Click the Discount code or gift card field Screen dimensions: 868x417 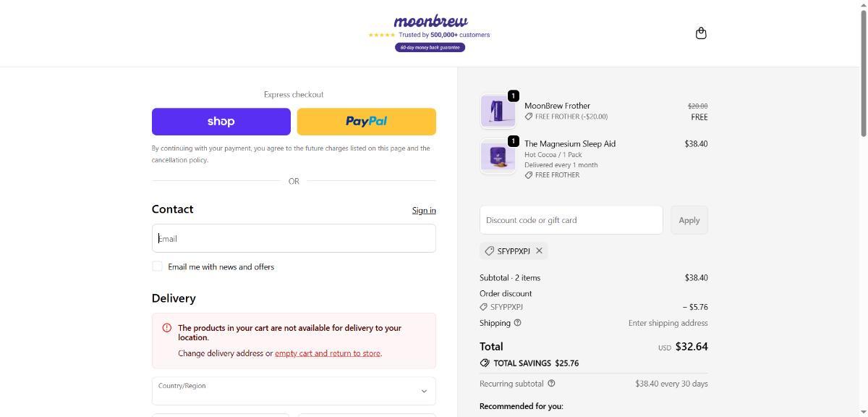[571, 220]
